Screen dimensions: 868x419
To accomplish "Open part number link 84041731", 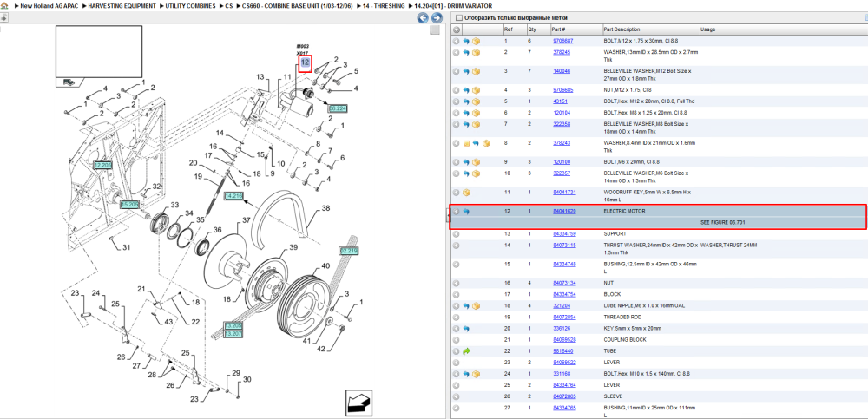I will click(564, 193).
